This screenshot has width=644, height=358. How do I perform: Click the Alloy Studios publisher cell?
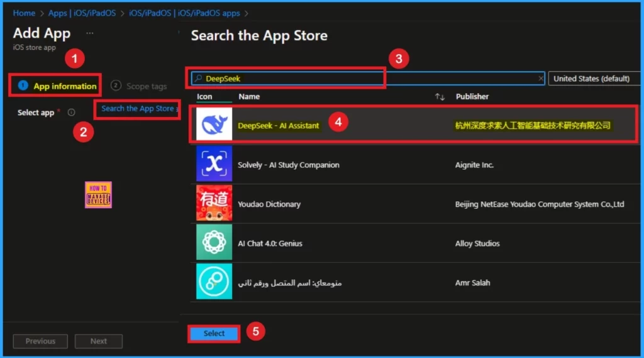pyautogui.click(x=477, y=243)
